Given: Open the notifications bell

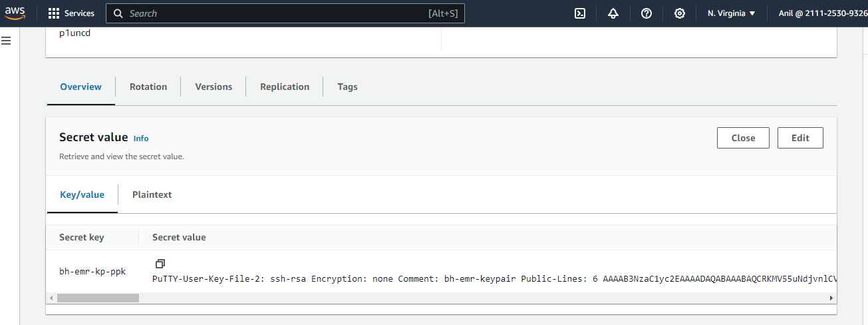Looking at the screenshot, I should [x=613, y=13].
